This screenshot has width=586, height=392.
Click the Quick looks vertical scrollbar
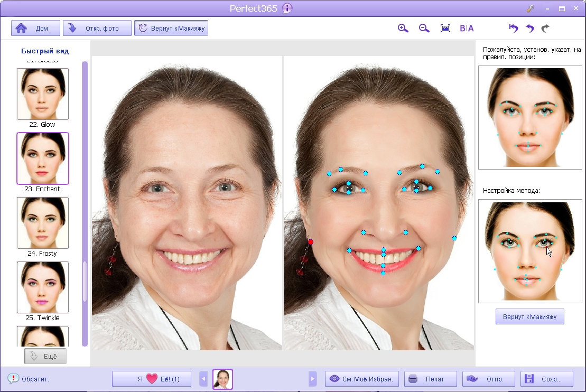click(x=85, y=204)
